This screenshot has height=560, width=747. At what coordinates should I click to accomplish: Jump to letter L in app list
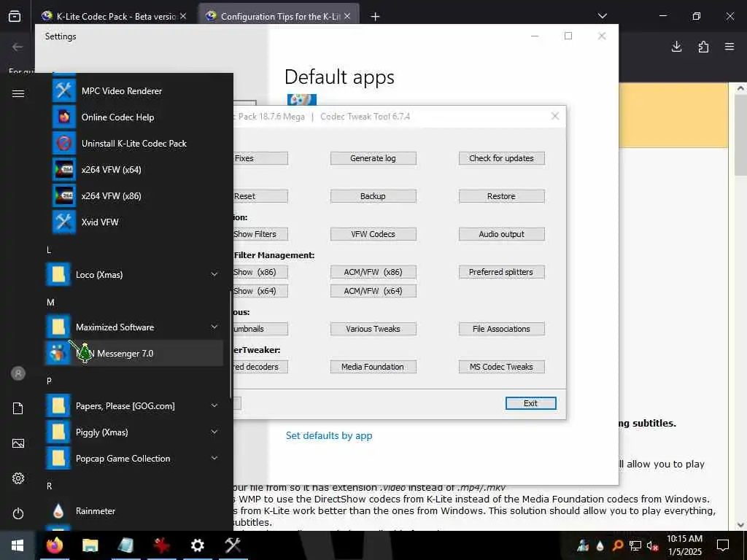point(49,250)
